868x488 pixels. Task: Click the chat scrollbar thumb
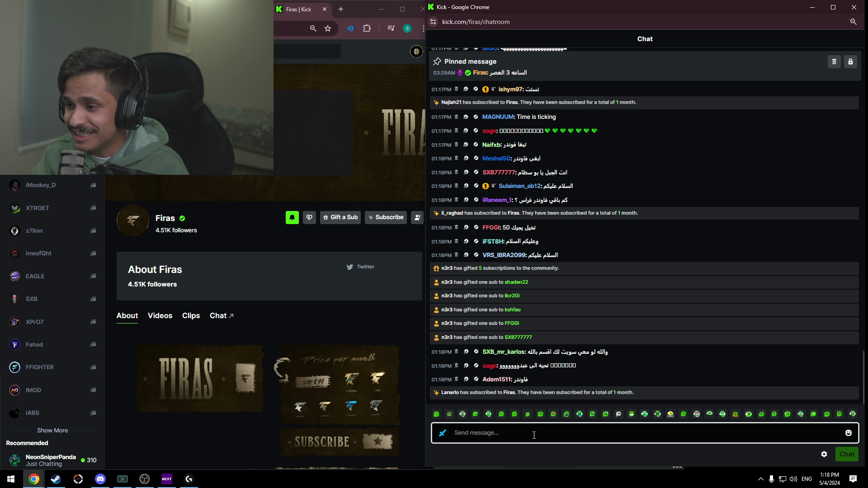coord(863,377)
